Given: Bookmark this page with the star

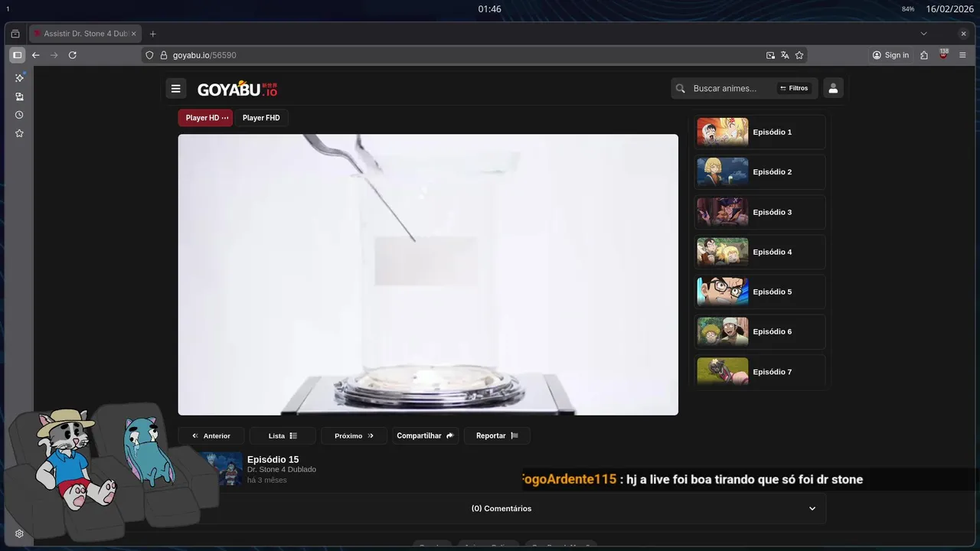Looking at the screenshot, I should (799, 55).
